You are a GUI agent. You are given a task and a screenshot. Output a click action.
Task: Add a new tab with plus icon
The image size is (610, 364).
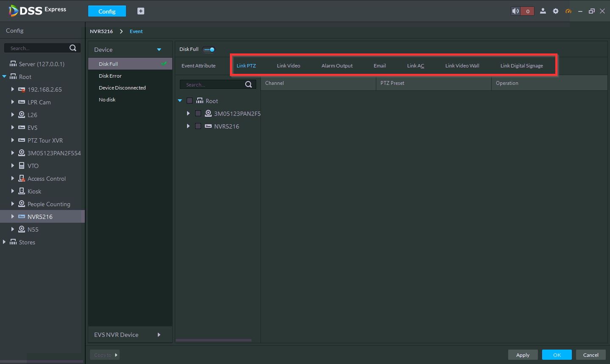coord(141,11)
